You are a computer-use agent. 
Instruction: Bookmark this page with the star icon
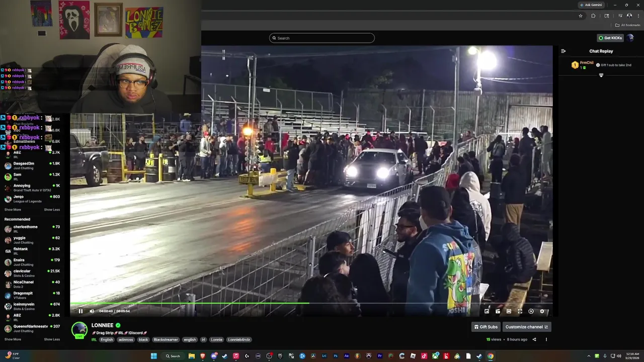click(x=581, y=16)
